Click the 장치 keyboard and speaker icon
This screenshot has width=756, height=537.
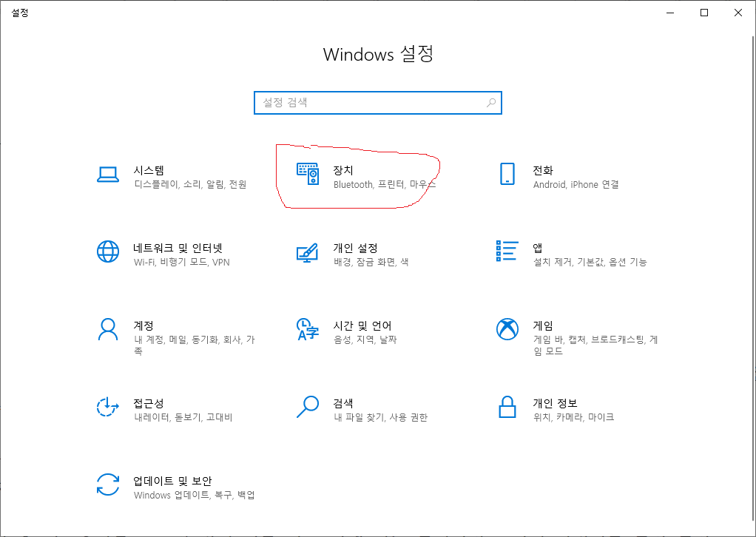[308, 174]
